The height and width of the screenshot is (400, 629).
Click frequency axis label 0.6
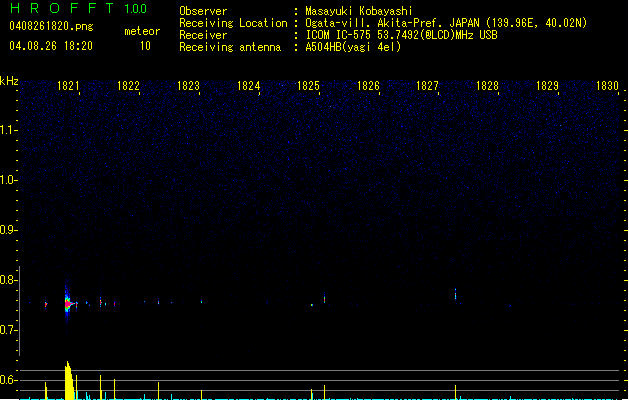8,380
